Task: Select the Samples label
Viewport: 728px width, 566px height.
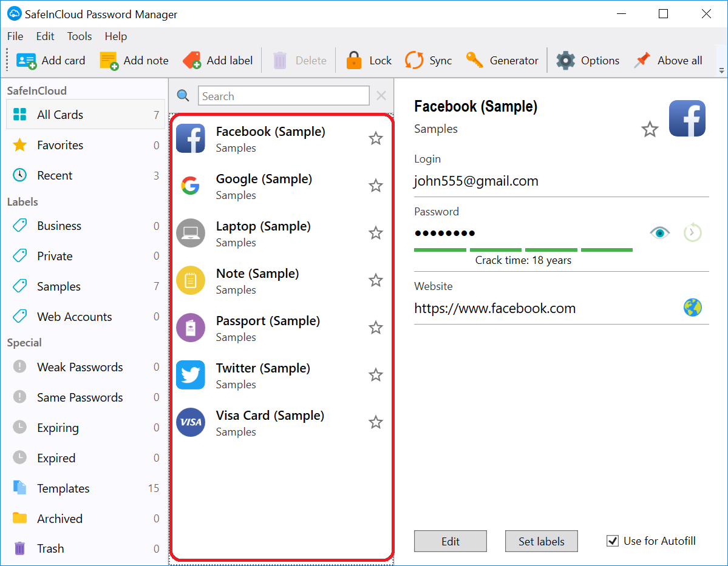Action: coord(86,287)
